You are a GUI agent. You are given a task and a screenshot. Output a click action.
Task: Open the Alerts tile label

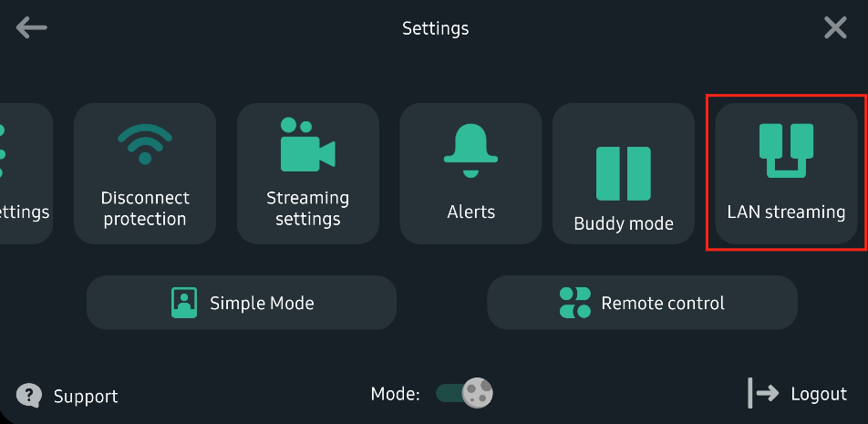tap(471, 212)
